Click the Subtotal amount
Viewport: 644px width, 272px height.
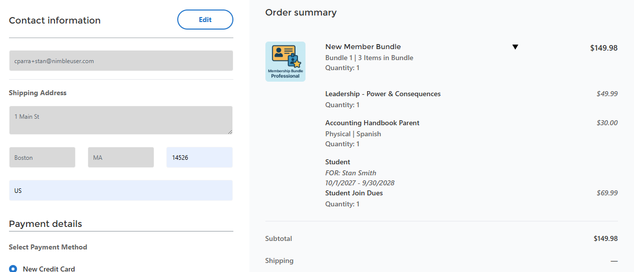[x=605, y=238]
